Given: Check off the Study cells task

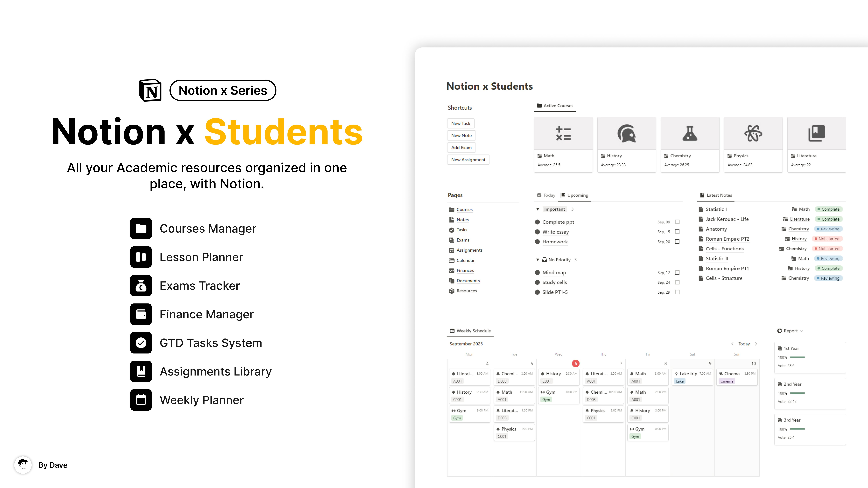Looking at the screenshot, I should point(677,282).
